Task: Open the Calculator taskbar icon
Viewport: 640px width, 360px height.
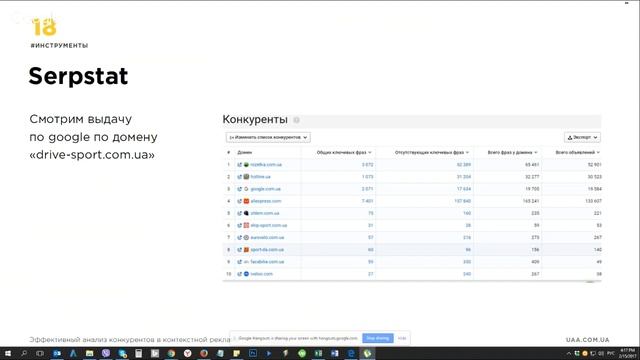Action: click(138, 353)
